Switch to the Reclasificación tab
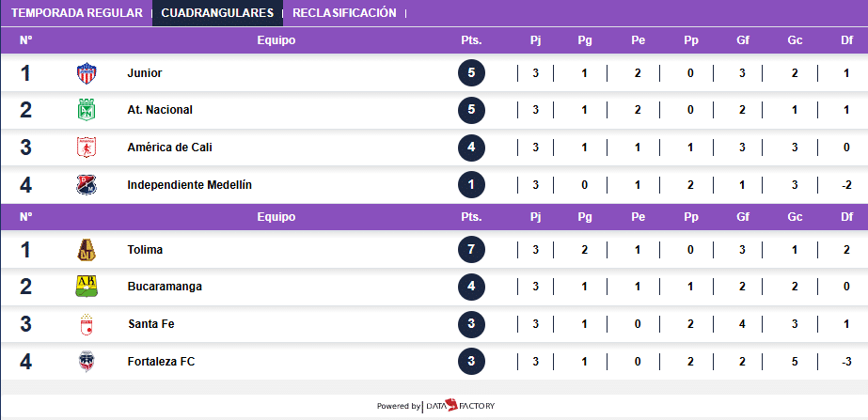This screenshot has height=420, width=868. [x=344, y=13]
